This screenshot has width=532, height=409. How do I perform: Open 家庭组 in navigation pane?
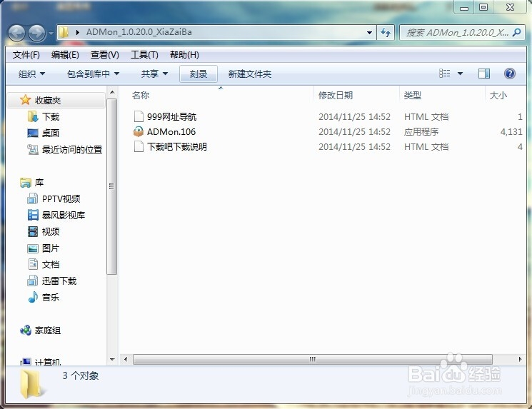point(48,330)
